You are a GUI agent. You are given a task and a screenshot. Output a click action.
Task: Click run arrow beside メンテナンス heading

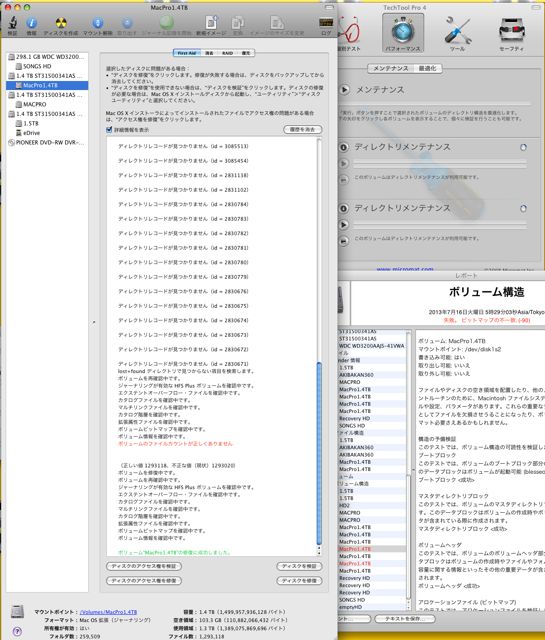tap(345, 89)
